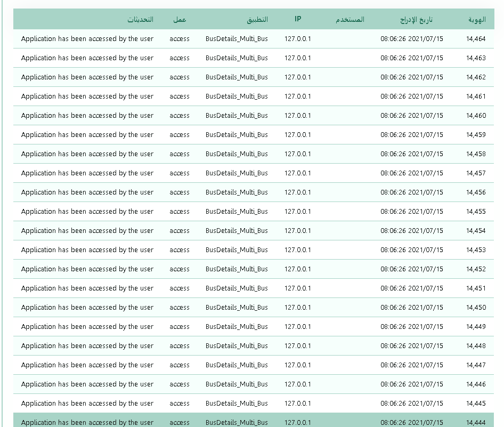
Task: Click the access cell in row 14,461
Action: (180, 96)
